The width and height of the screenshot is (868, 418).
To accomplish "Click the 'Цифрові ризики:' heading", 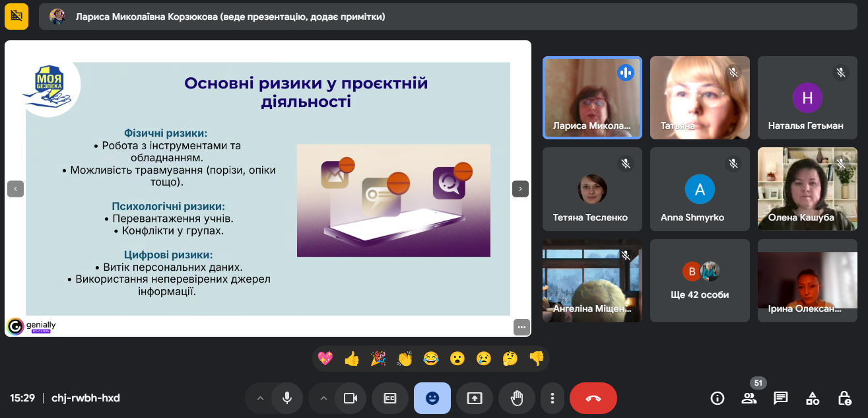I will pyautogui.click(x=169, y=255).
